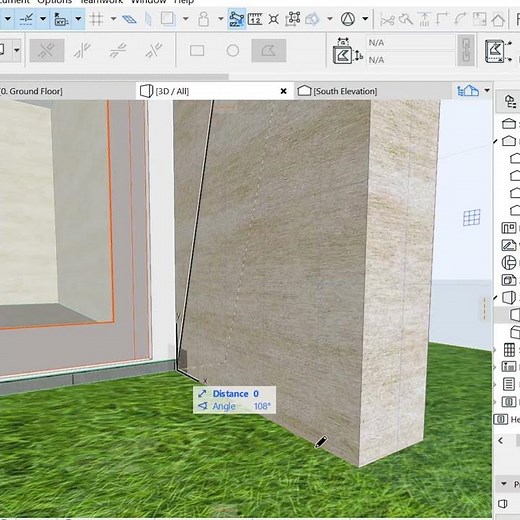Image resolution: width=520 pixels, height=520 pixels.
Task: Expand the Schedules grid item in navigator
Action: [494, 350]
